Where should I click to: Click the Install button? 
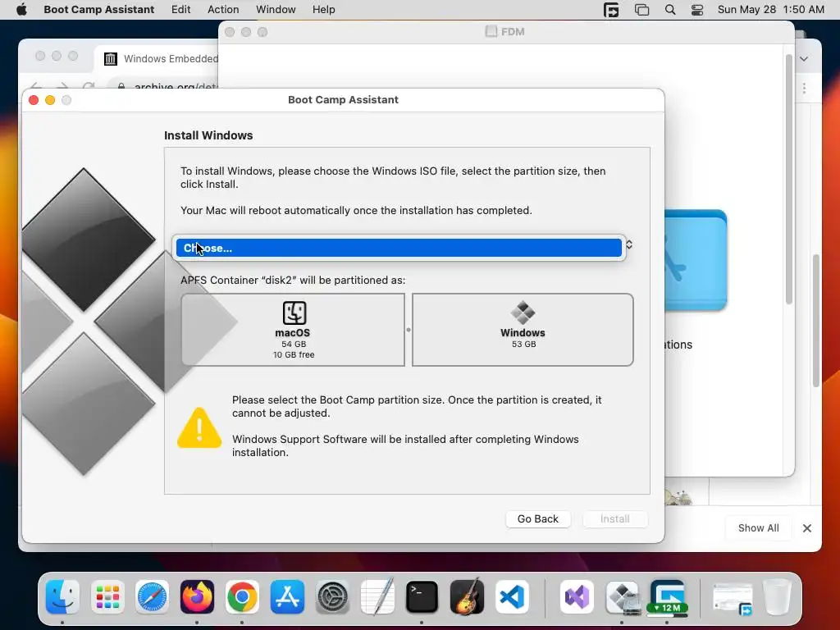pyautogui.click(x=615, y=518)
